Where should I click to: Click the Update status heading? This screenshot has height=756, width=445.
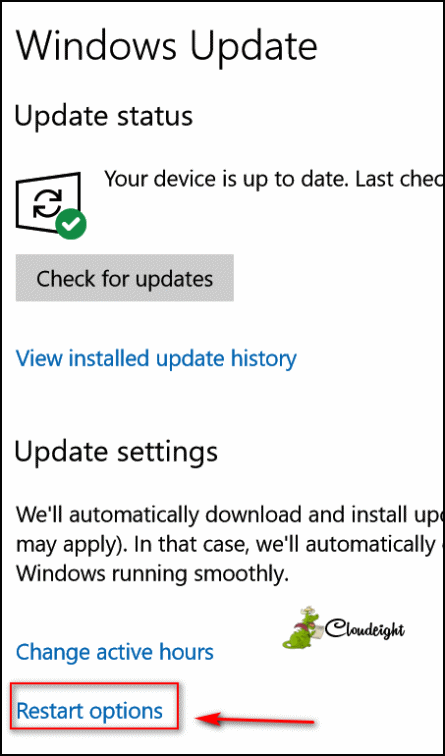coord(104,116)
